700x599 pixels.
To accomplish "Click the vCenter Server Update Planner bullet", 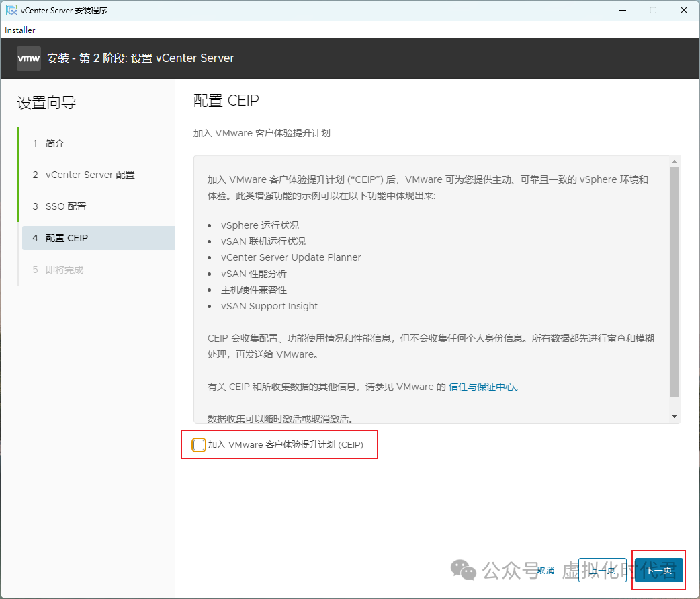I will (291, 257).
